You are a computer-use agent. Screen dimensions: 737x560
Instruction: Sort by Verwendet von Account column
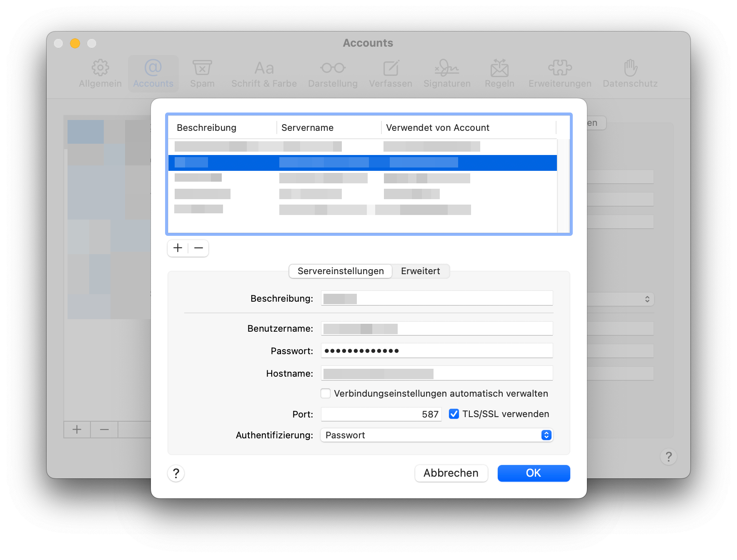[x=469, y=127]
